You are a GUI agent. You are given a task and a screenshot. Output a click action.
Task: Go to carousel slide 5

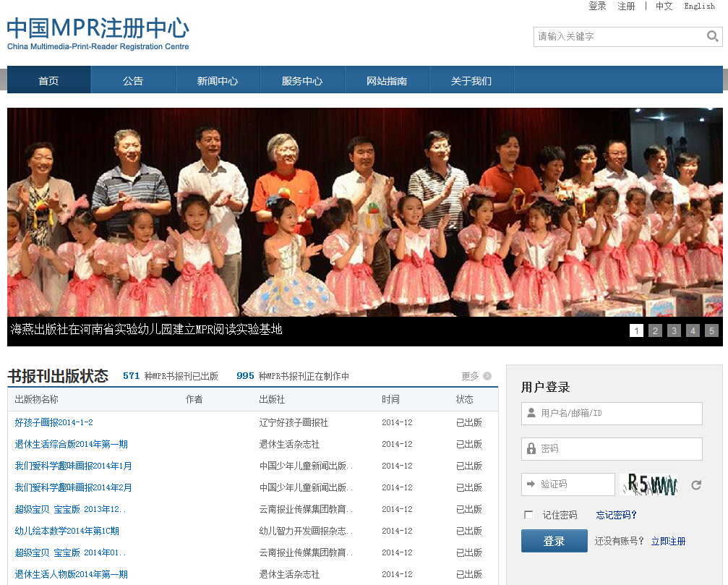(x=711, y=331)
